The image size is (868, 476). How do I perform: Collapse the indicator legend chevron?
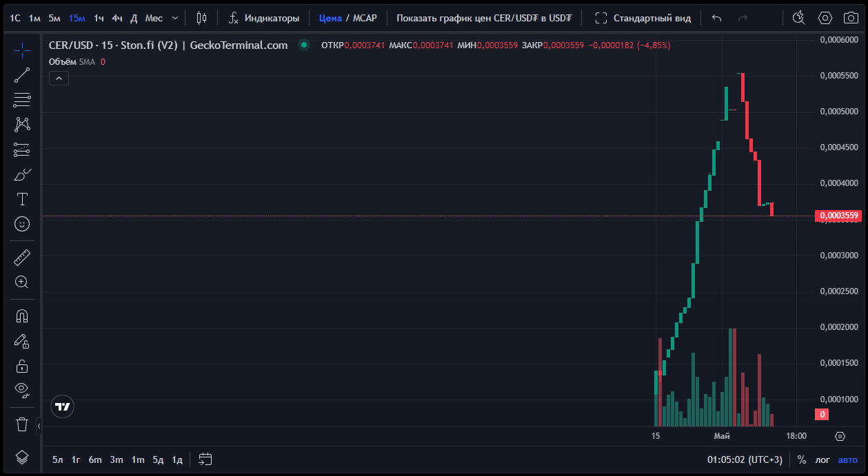[x=59, y=79]
